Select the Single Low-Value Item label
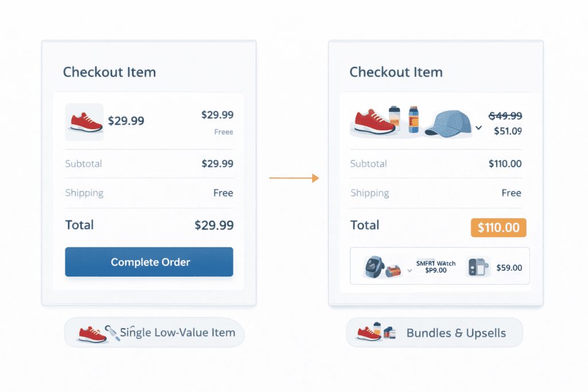This screenshot has width=588, height=392. (177, 332)
